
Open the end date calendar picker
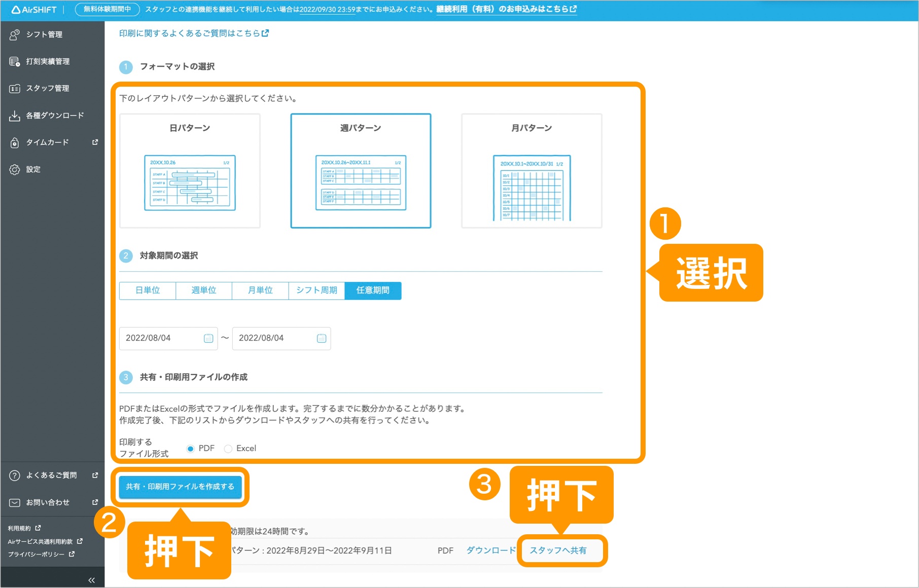[321, 338]
